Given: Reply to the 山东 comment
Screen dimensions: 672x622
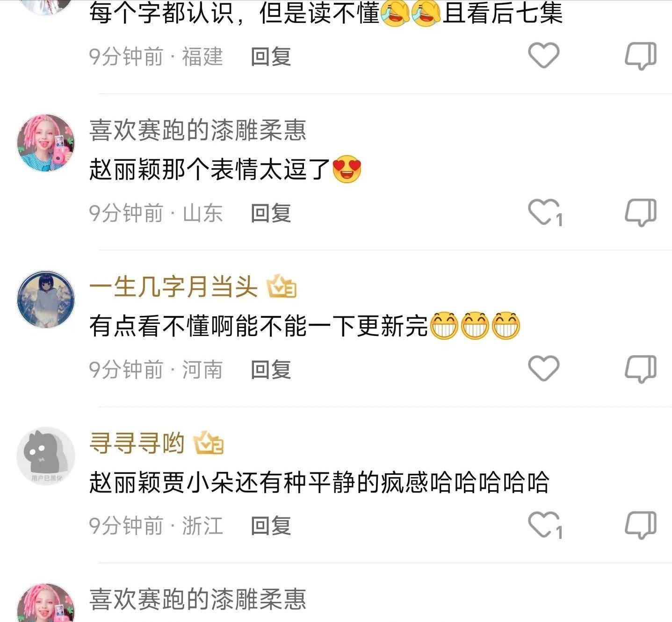Looking at the screenshot, I should point(271,213).
